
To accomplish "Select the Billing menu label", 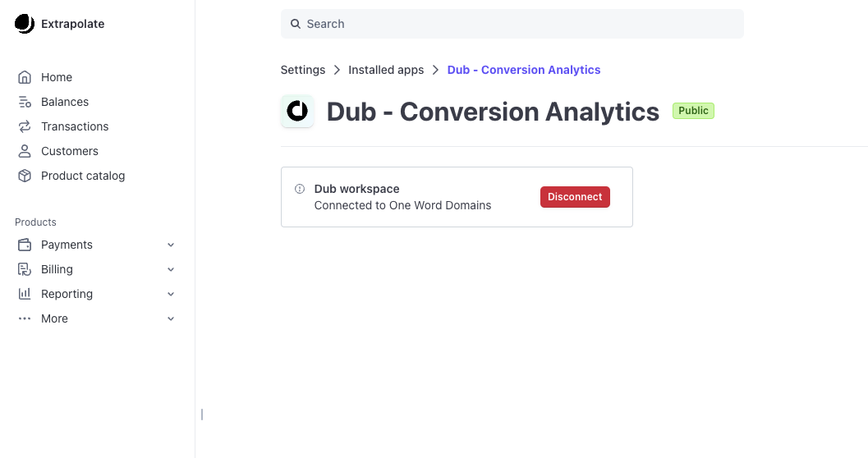I will (x=57, y=269).
